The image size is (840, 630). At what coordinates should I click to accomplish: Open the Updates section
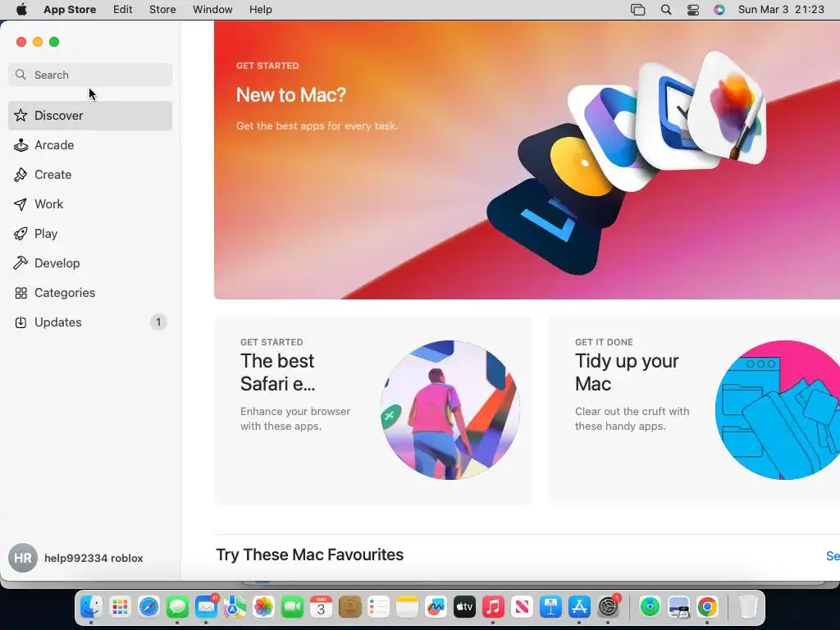tap(90, 322)
